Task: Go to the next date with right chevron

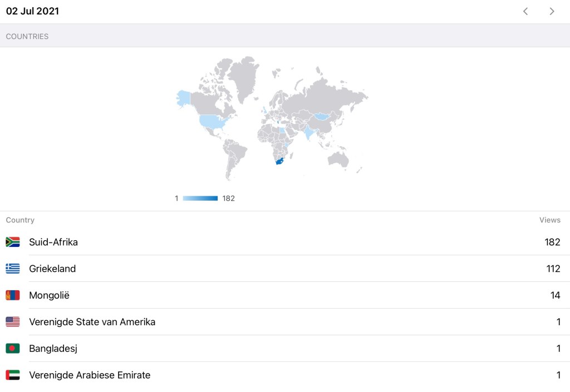Action: pos(552,11)
